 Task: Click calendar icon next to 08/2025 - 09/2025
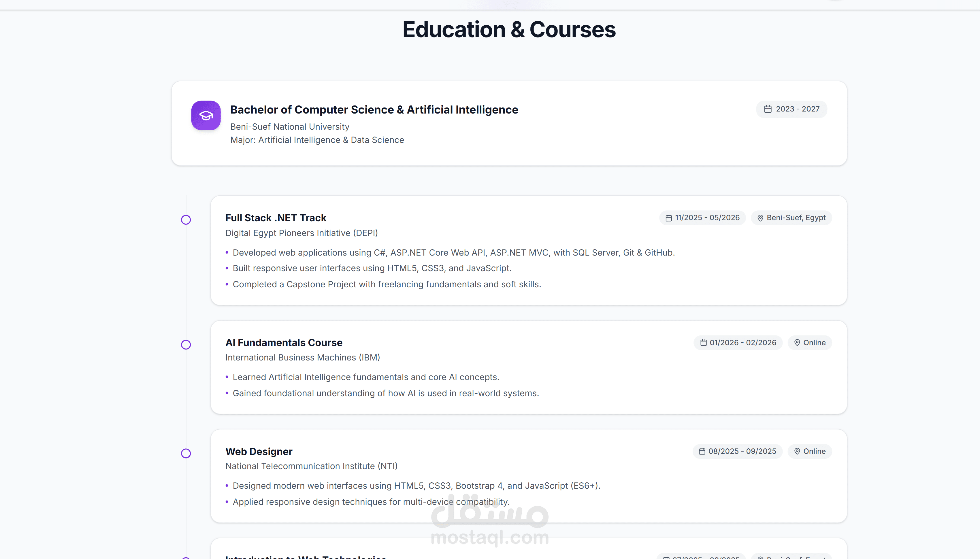(702, 451)
